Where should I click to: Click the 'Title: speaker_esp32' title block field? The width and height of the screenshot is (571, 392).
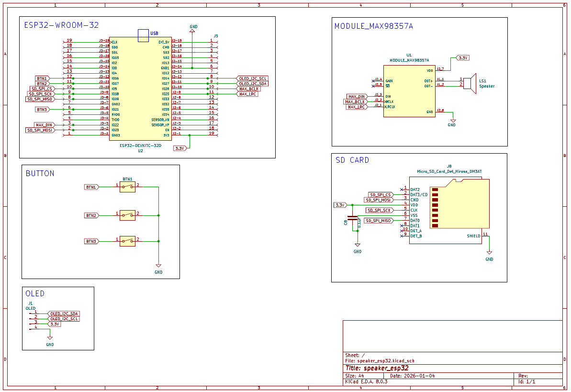(377, 368)
